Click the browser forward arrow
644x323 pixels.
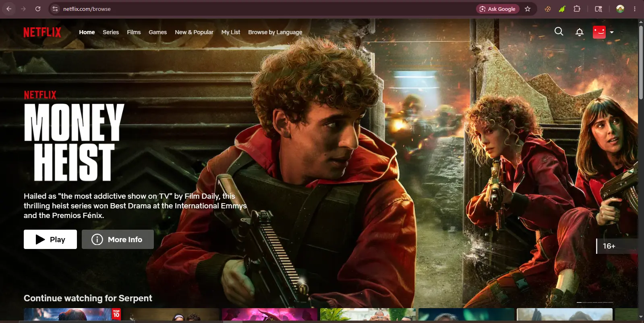coord(23,9)
